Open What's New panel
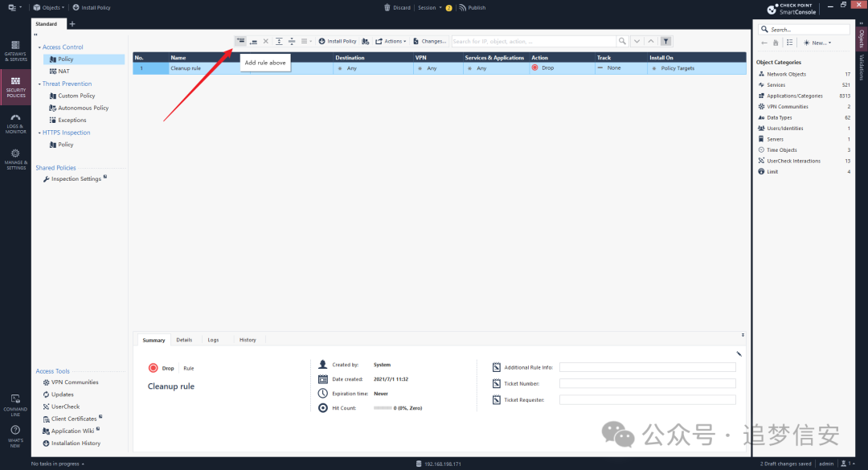 point(15,437)
